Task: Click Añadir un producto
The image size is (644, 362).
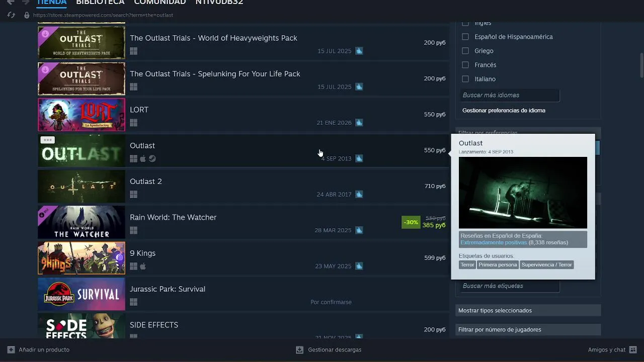Action: 44,349
